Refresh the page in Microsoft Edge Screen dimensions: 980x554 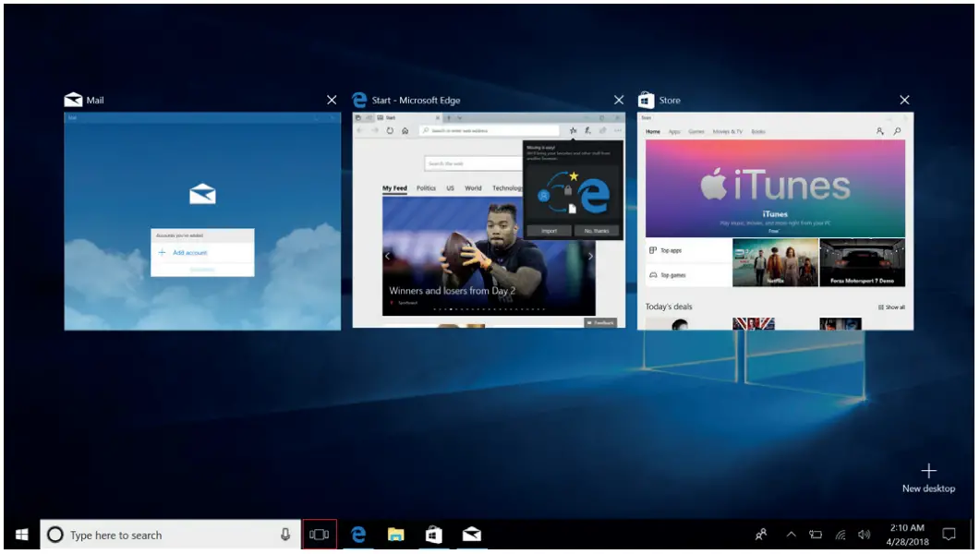390,130
